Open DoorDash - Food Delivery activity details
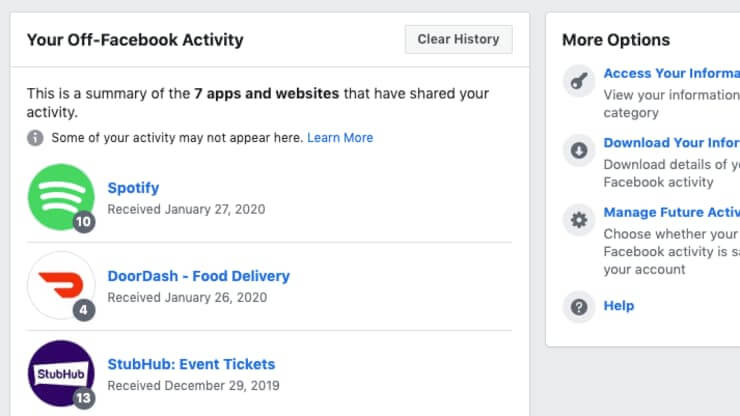Image resolution: width=740 pixels, height=416 pixels. tap(198, 276)
